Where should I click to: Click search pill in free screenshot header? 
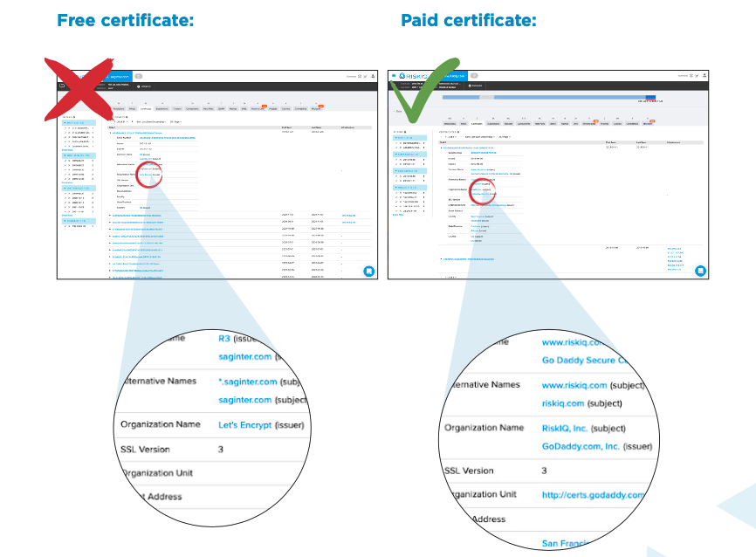coord(139,76)
